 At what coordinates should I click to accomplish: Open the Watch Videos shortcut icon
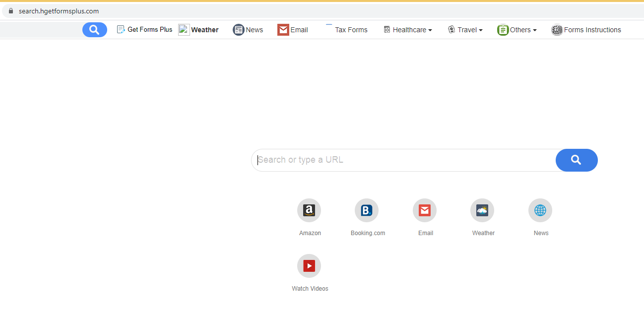(309, 266)
